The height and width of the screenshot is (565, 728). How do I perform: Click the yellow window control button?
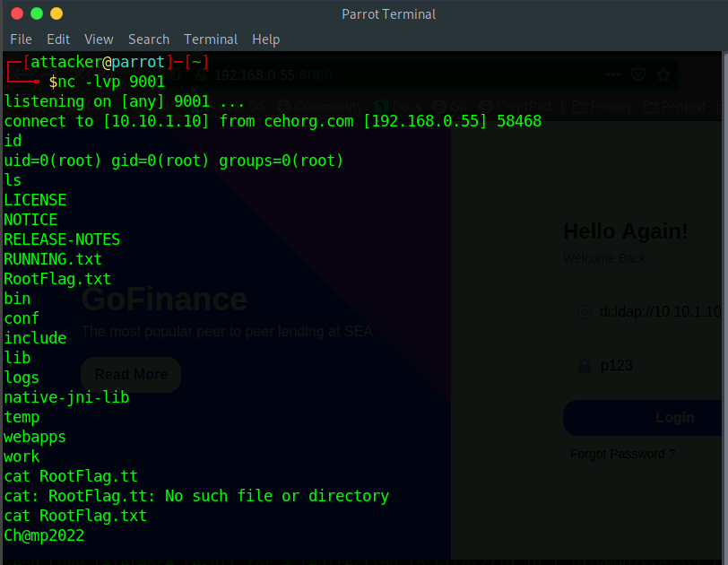(56, 13)
